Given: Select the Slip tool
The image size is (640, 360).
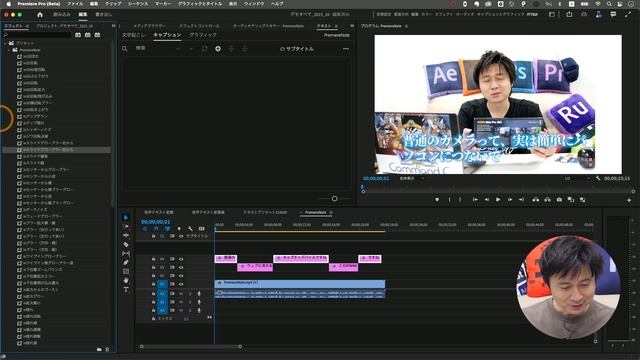Looking at the screenshot, I should (x=126, y=253).
